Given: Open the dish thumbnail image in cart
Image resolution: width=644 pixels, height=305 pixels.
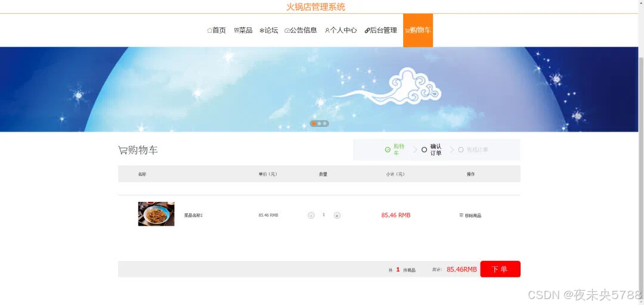Looking at the screenshot, I should tap(156, 214).
